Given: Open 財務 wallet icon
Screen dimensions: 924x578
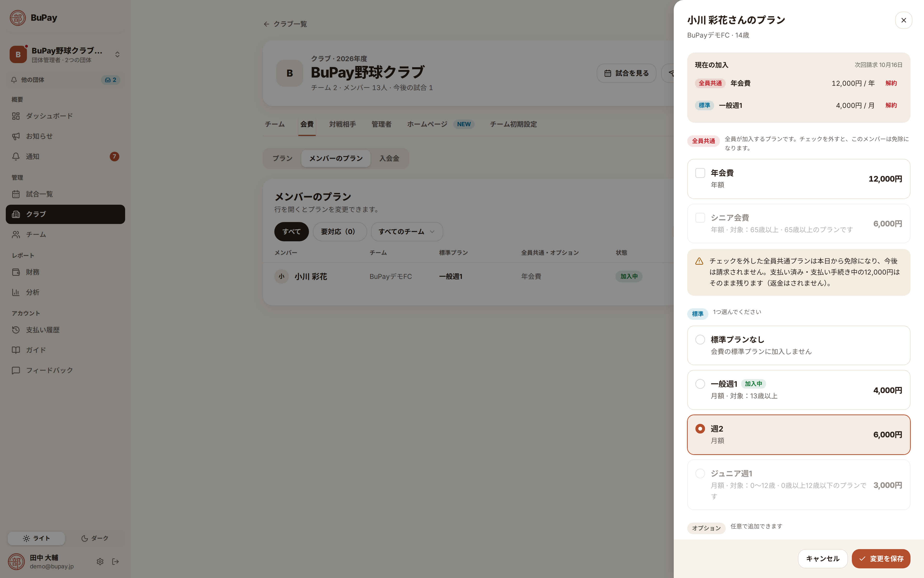Looking at the screenshot, I should click(16, 272).
